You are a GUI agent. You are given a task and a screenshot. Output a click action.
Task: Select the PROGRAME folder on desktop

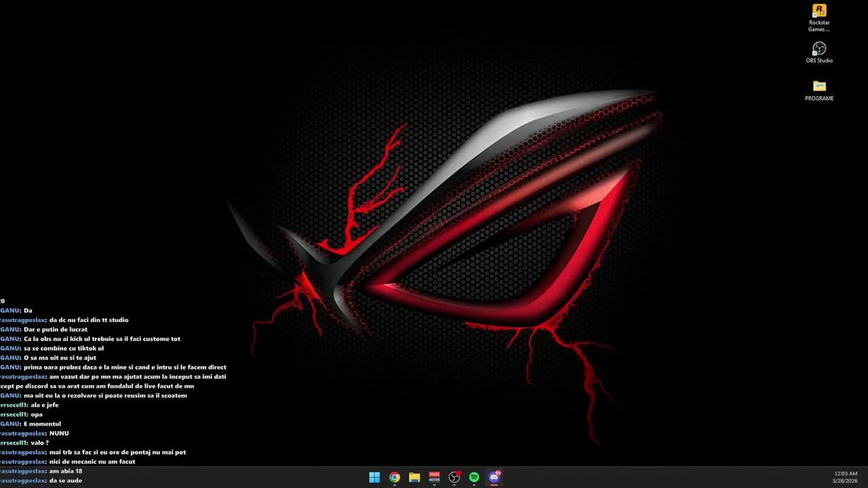coord(819,91)
